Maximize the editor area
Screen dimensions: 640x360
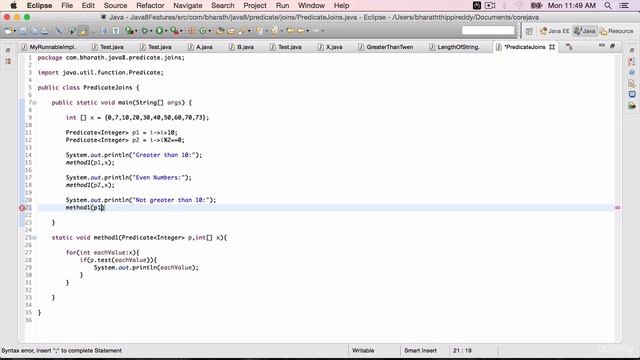click(x=612, y=46)
